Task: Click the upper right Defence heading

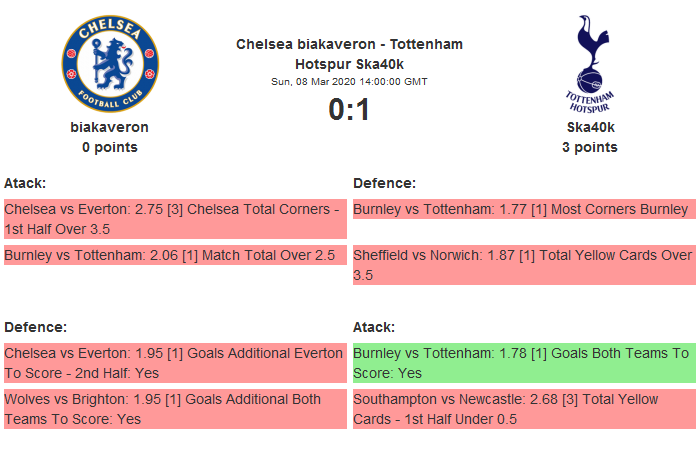Action: point(385,183)
